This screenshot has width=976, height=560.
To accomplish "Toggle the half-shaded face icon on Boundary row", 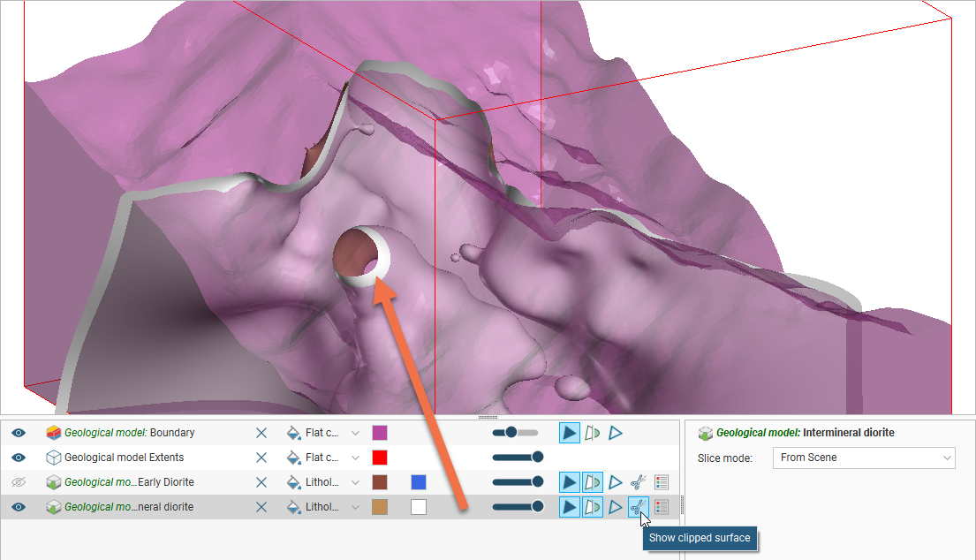I will pos(593,433).
